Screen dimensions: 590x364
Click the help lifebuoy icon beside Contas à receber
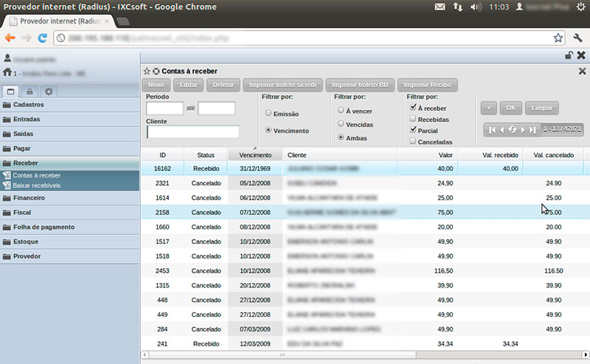click(x=156, y=71)
